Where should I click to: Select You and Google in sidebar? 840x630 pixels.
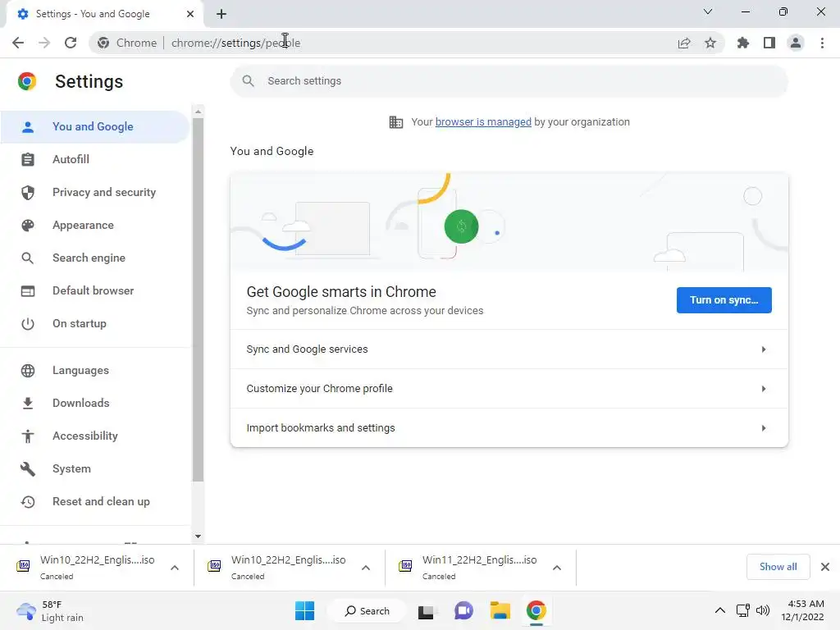tap(95, 127)
